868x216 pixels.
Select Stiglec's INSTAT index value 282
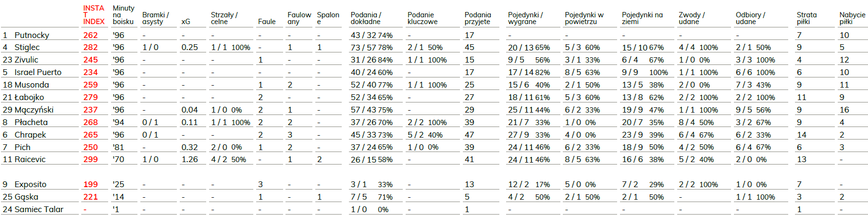pyautogui.click(x=90, y=47)
